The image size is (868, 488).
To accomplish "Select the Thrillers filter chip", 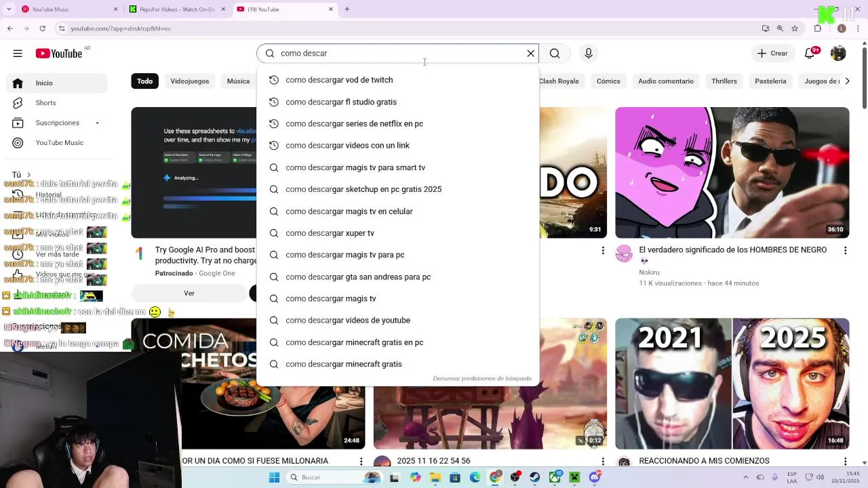I will 724,81.
